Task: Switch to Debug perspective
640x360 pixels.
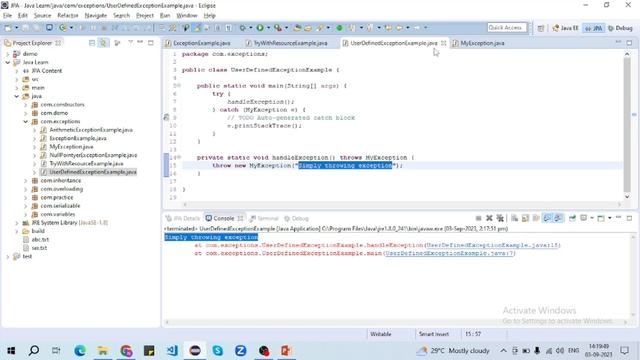Action: tap(620, 28)
